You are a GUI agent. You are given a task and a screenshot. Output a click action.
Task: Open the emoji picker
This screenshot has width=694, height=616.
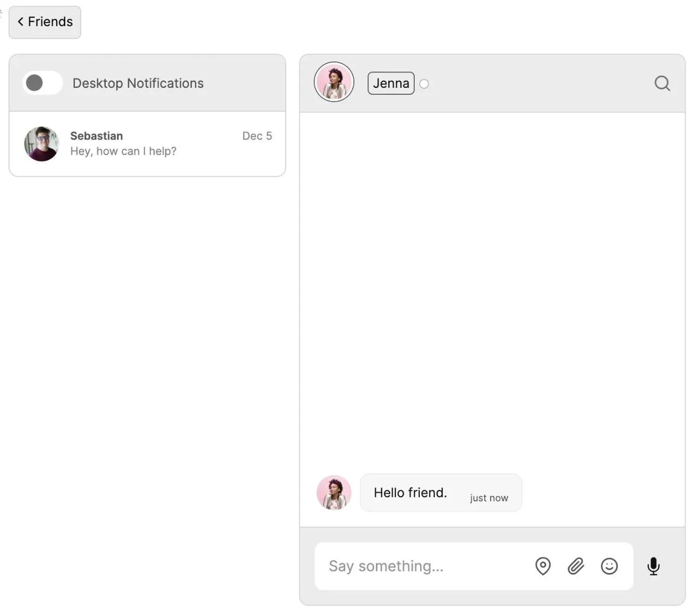[x=609, y=566]
